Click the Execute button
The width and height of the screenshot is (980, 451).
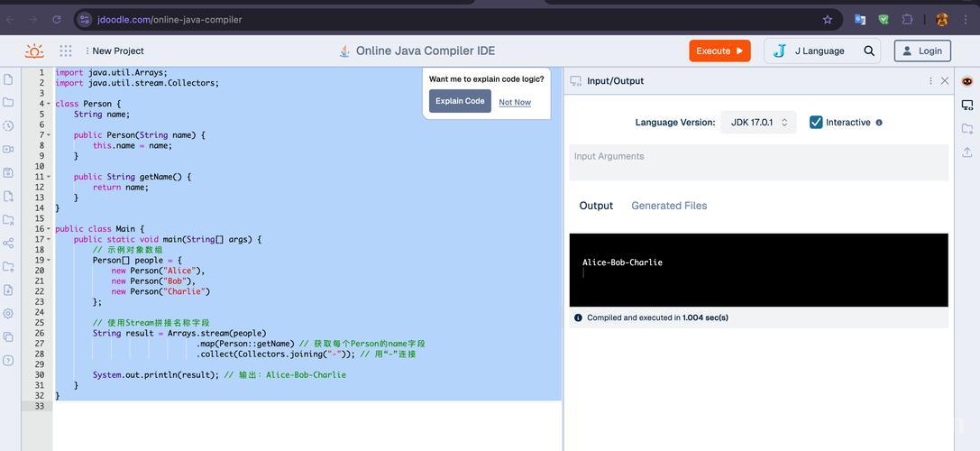719,51
